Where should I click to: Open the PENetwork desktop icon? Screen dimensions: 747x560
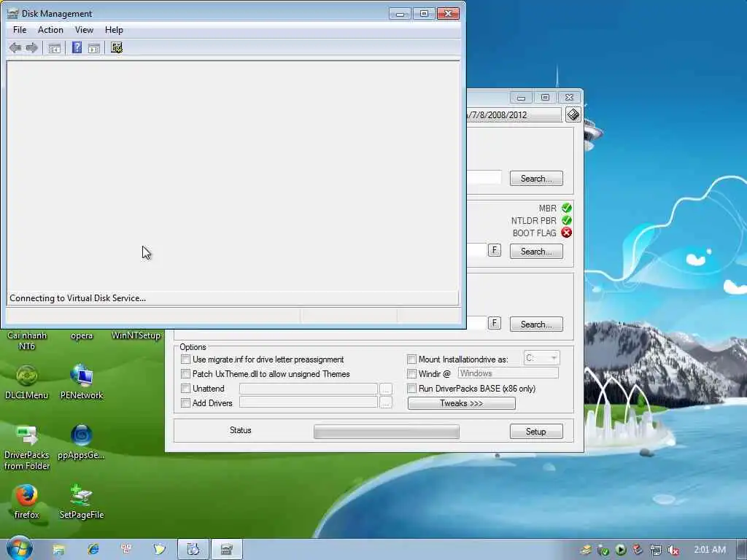pyautogui.click(x=82, y=382)
